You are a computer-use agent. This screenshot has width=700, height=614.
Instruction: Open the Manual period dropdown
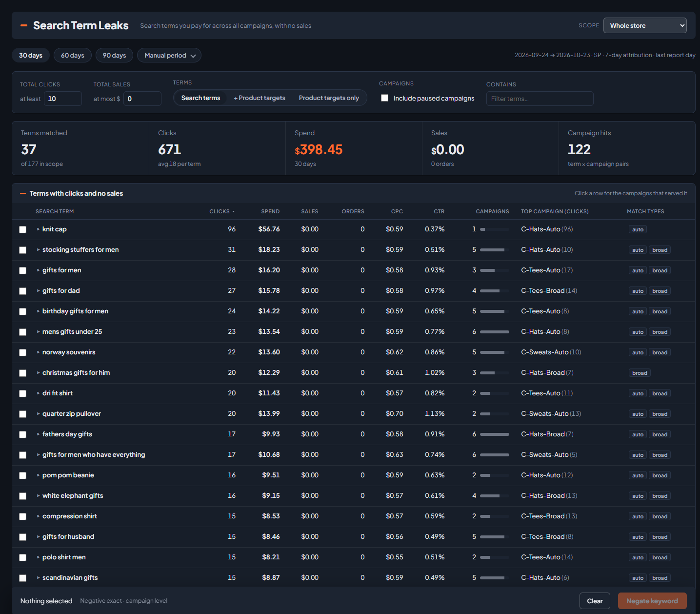click(x=169, y=55)
